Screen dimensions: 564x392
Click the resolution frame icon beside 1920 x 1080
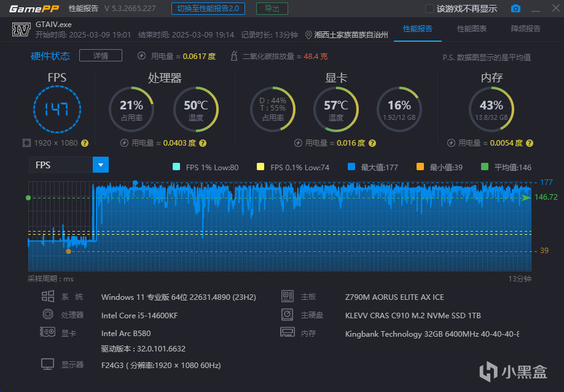pyautogui.click(x=26, y=143)
